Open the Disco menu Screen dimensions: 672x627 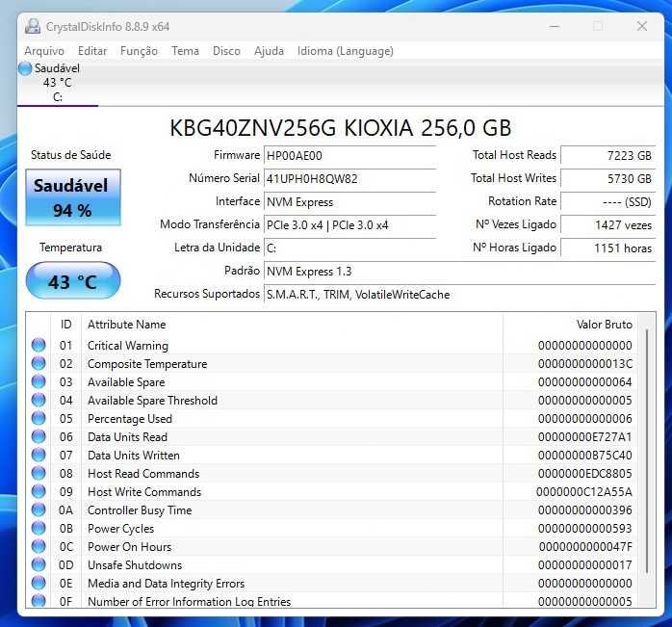click(x=226, y=51)
